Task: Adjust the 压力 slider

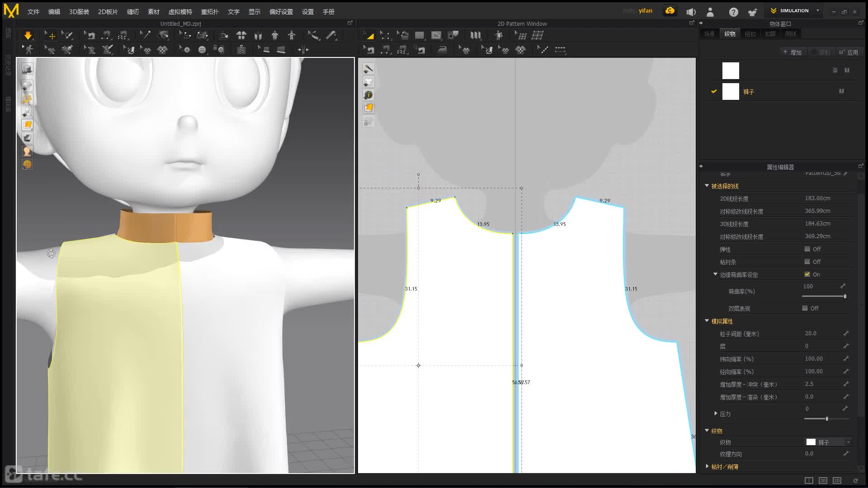Action: pos(827,419)
